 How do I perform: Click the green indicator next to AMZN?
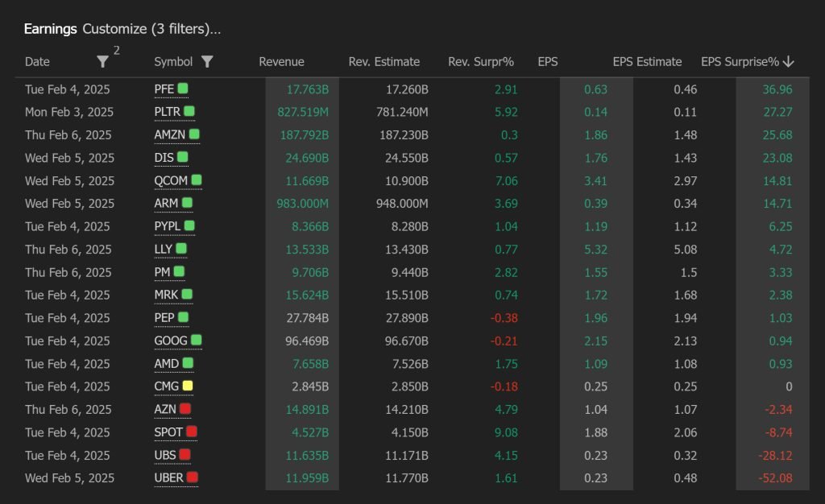[x=194, y=134]
